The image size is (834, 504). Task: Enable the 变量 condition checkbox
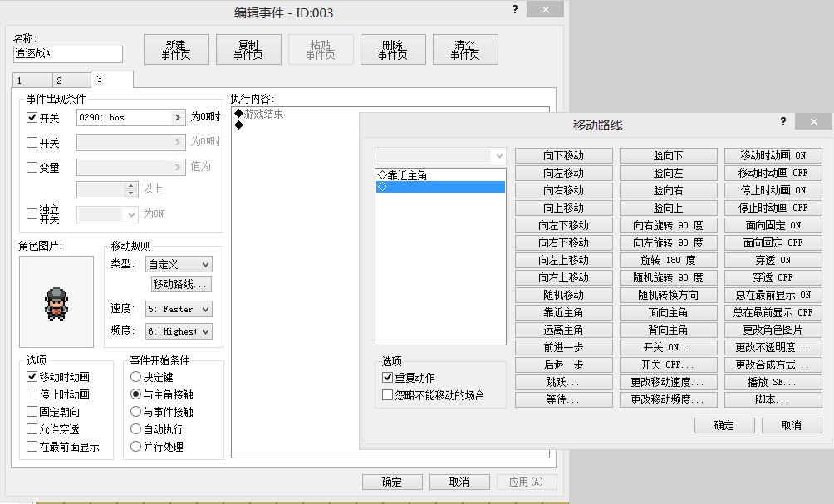point(32,168)
